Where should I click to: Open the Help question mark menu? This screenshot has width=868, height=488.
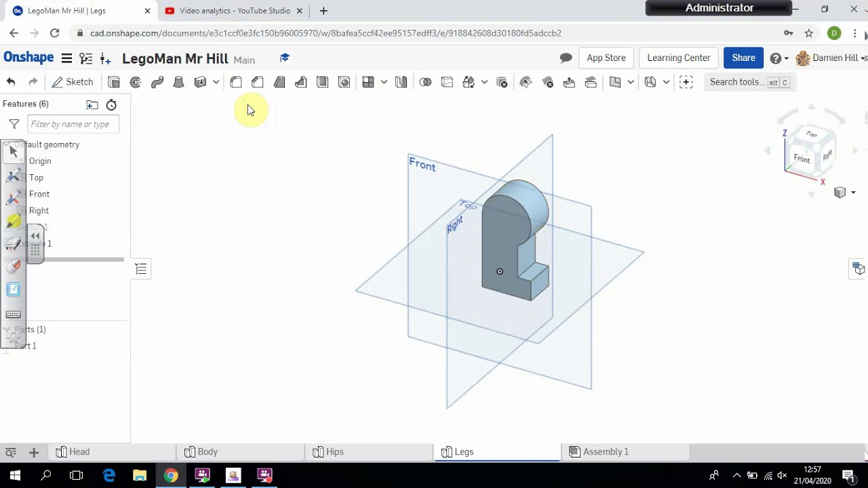pyautogui.click(x=778, y=58)
